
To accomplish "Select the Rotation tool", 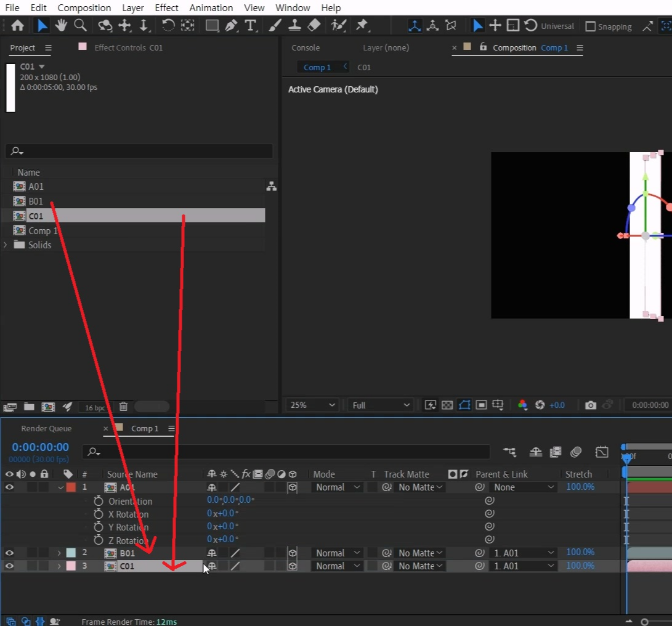I will point(168,26).
